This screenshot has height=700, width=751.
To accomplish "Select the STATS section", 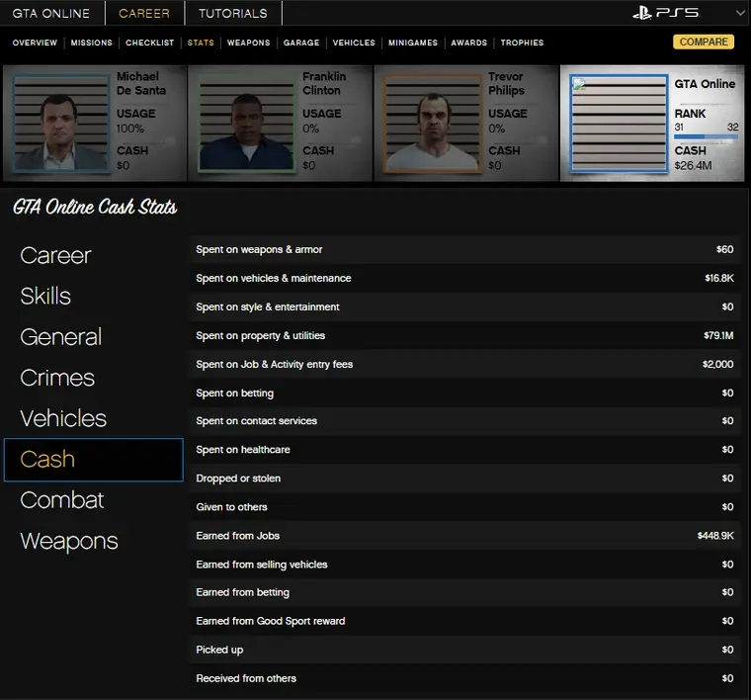I will pos(201,43).
